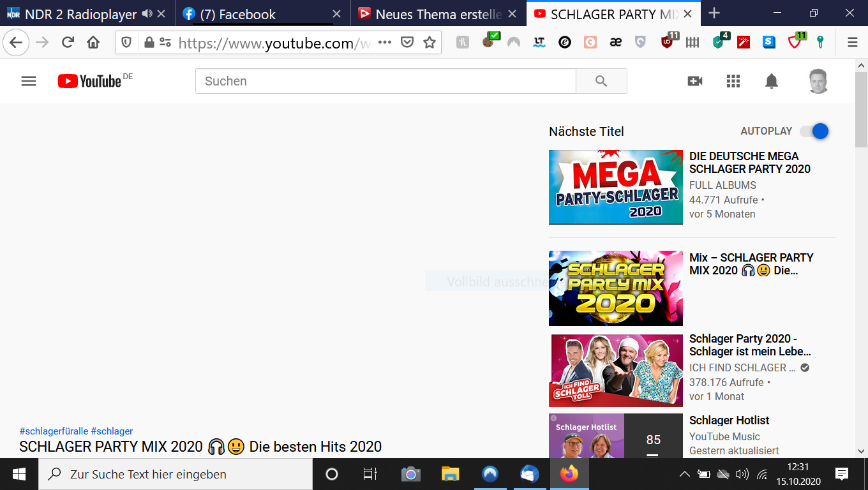Viewport: 868px width, 490px height.
Task: Open the Firefox application menu
Action: 852,43
